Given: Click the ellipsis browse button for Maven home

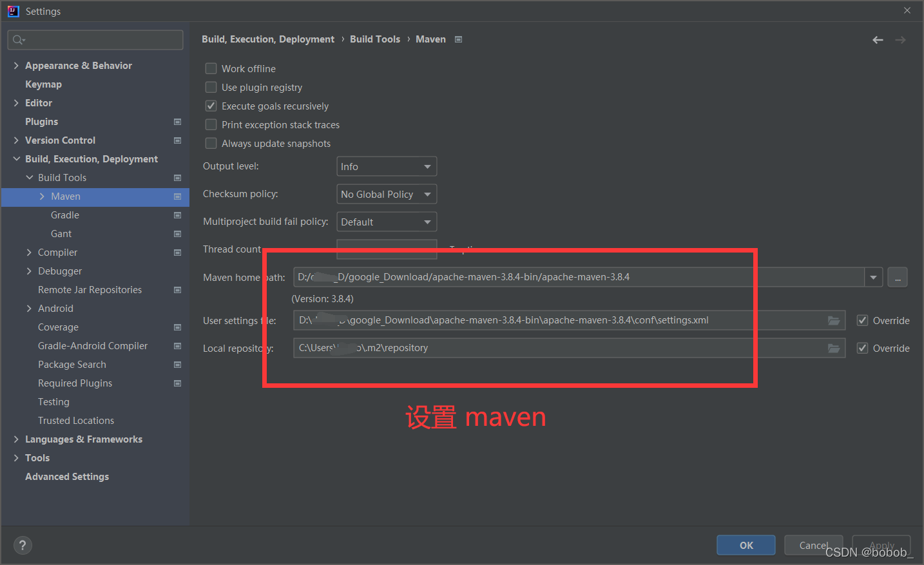Looking at the screenshot, I should coord(898,277).
